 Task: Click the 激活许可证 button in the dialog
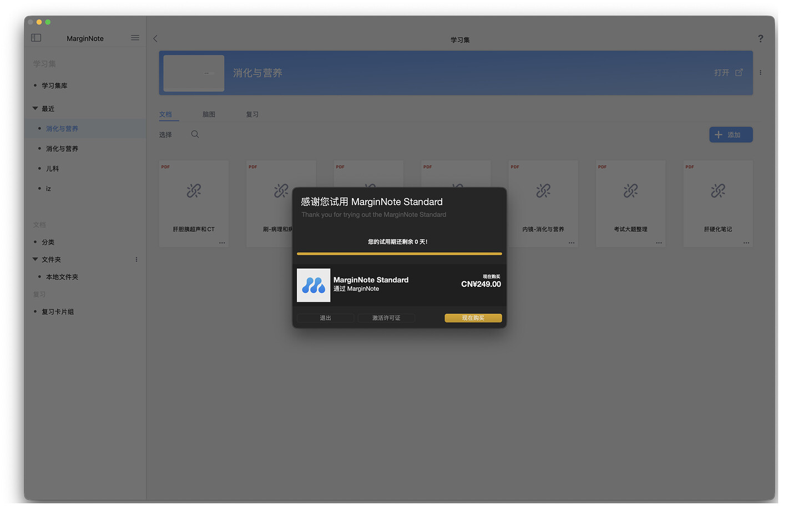click(x=386, y=318)
